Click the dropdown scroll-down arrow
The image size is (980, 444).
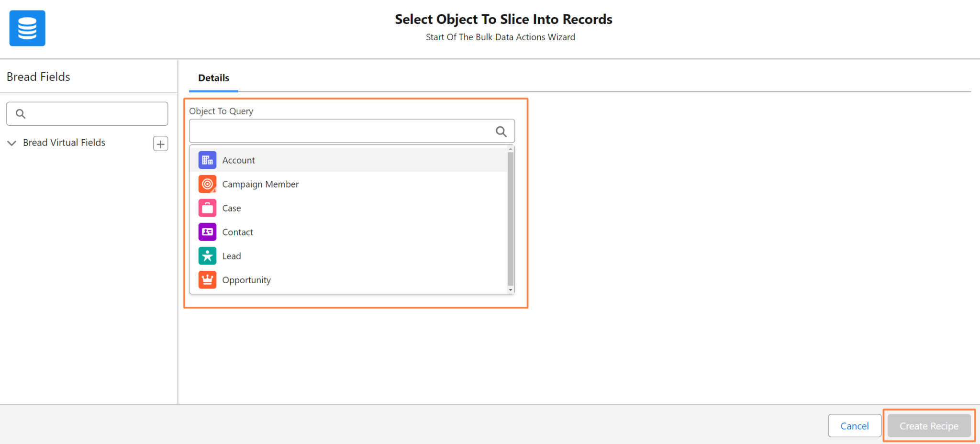tap(511, 289)
